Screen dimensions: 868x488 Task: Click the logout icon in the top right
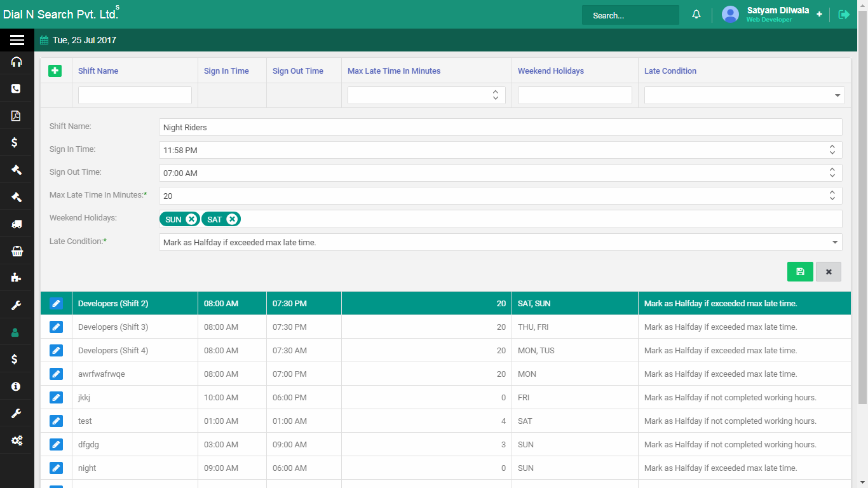[x=844, y=15]
